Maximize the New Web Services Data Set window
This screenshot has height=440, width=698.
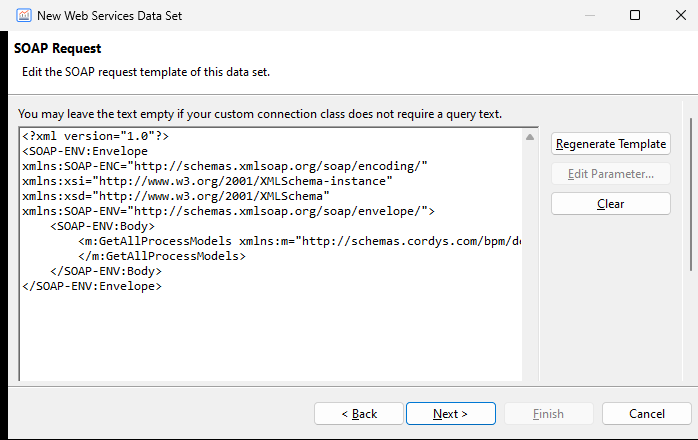tap(635, 15)
